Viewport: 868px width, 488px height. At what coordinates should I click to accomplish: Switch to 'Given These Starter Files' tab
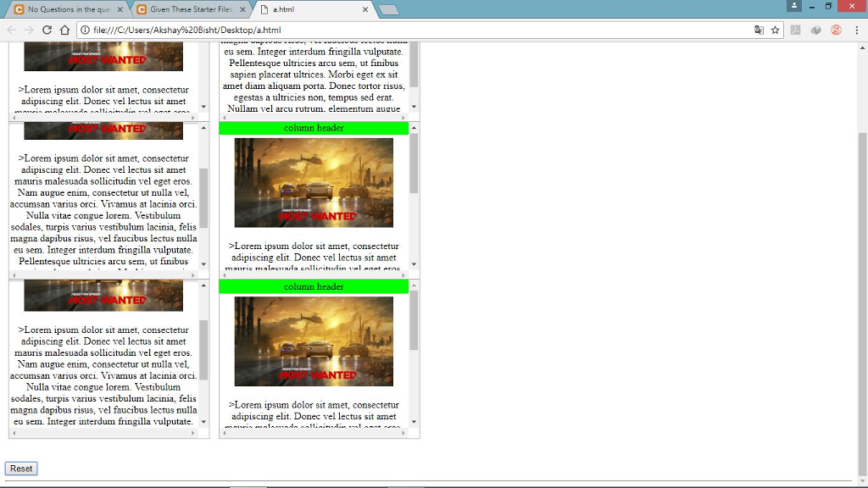192,9
